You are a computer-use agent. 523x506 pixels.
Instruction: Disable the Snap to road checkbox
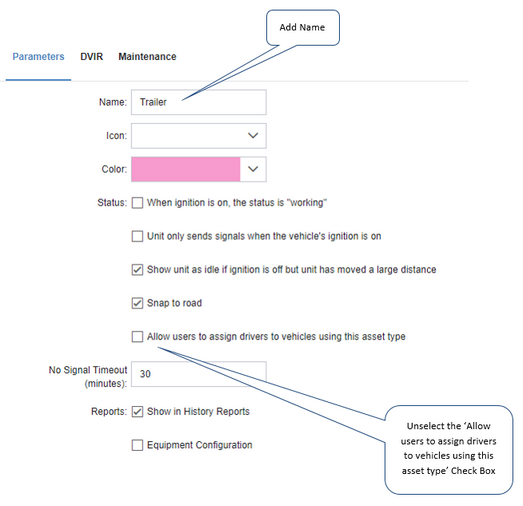coord(137,303)
